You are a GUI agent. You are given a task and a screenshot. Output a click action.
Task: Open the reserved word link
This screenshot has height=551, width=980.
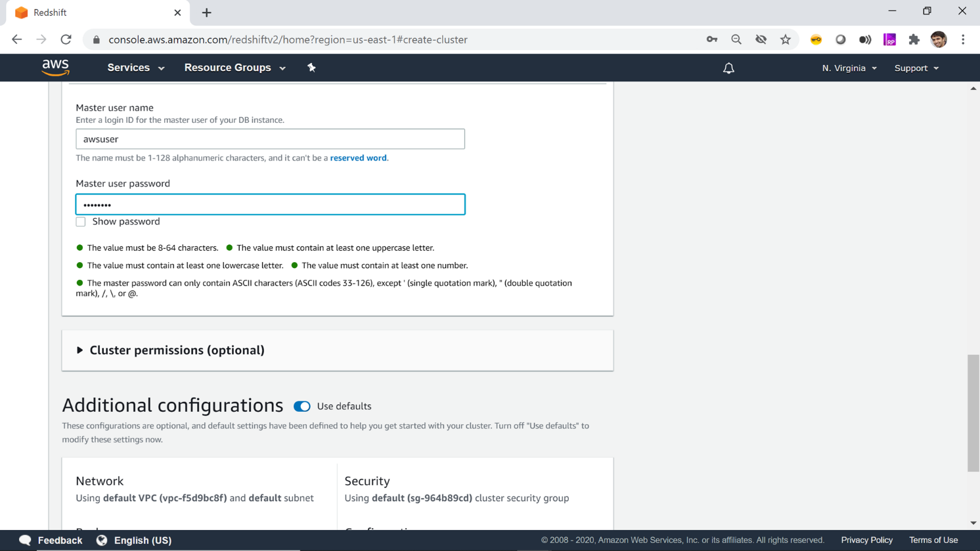coord(358,158)
